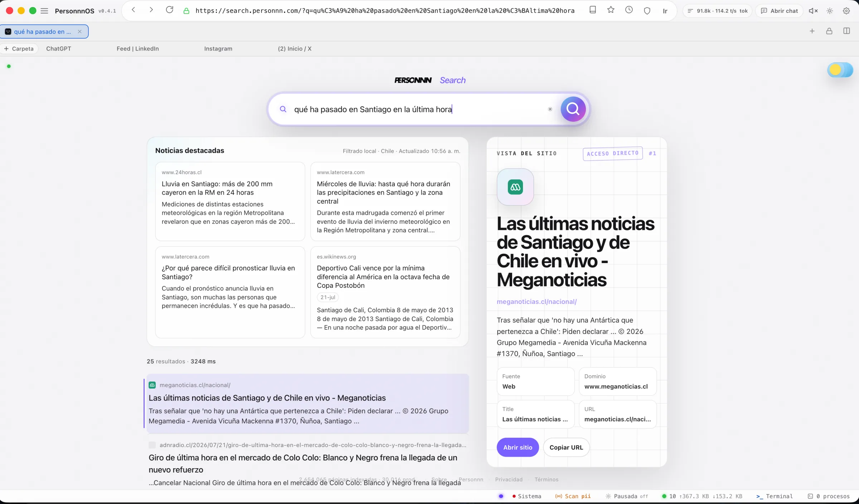The height and width of the screenshot is (504, 859).
Task: Go forward with the right arrow
Action: coord(151,10)
